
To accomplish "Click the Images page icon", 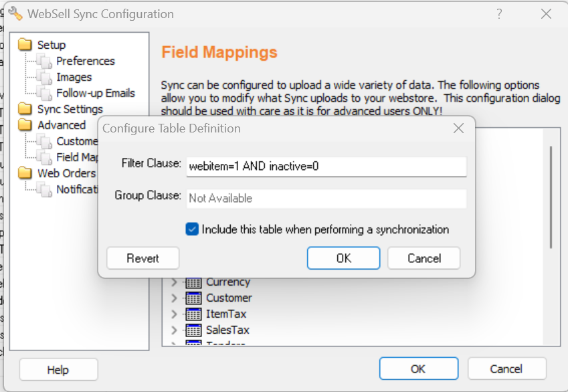I will pos(45,77).
